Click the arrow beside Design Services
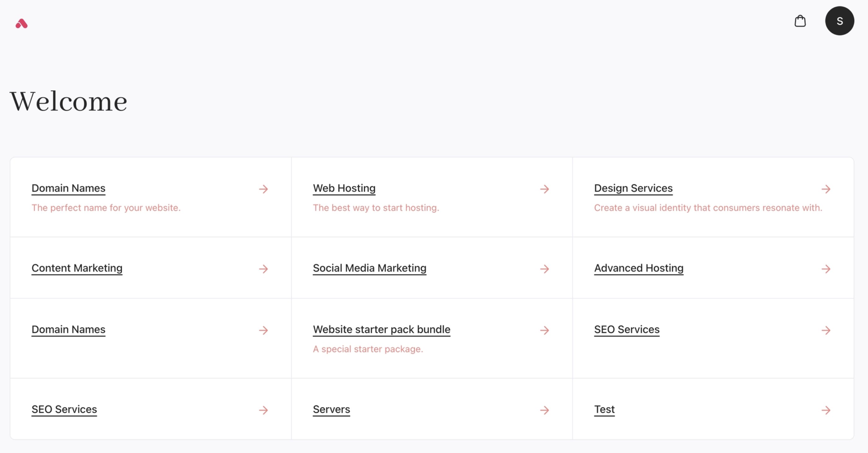This screenshot has height=453, width=868. tap(826, 189)
